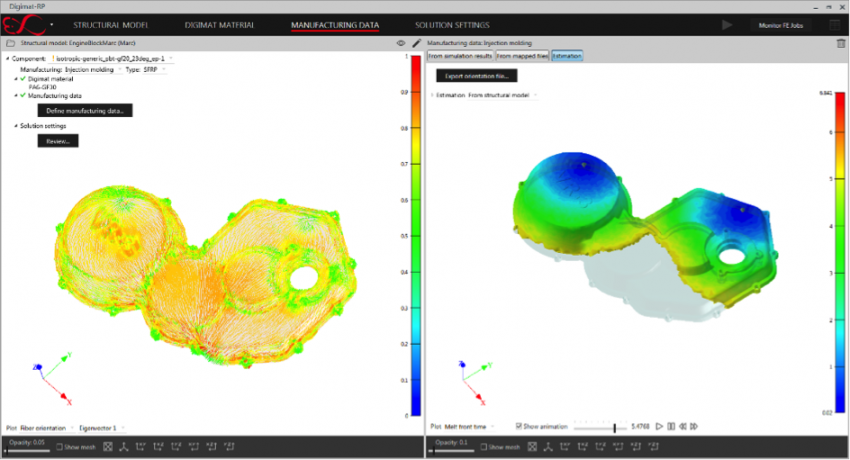Open the folder icon beside Structural model

tap(10, 43)
